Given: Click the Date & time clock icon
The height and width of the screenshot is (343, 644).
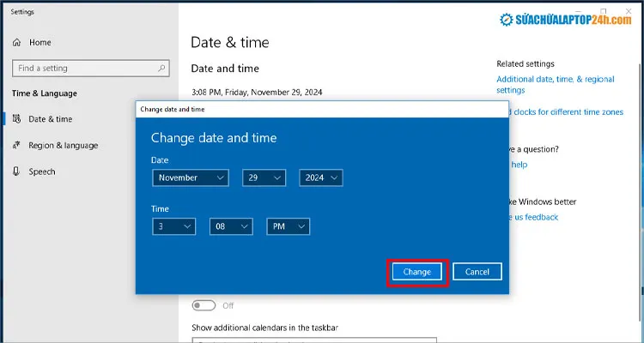Looking at the screenshot, I should point(17,119).
